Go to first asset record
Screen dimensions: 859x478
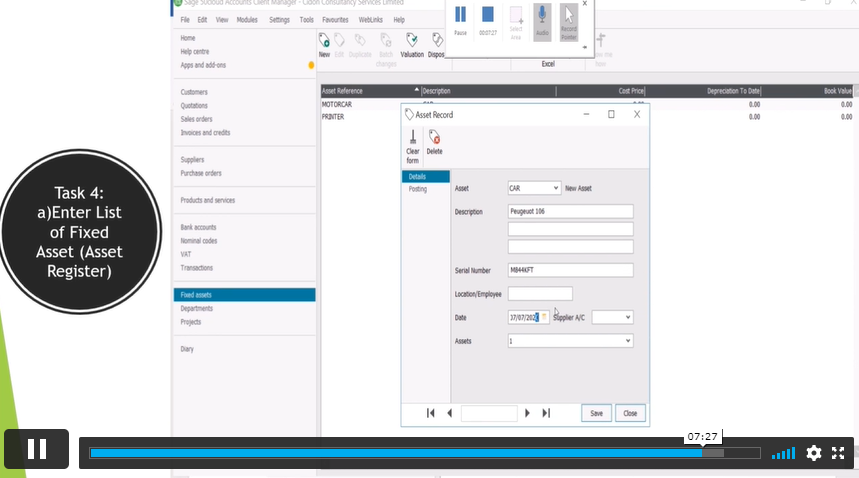point(431,413)
